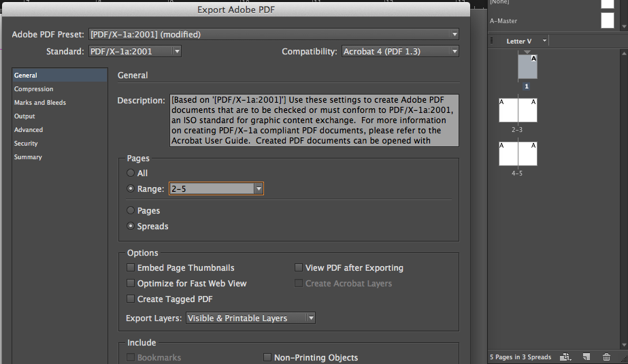Choose the Pages export radio button

pyautogui.click(x=131, y=210)
